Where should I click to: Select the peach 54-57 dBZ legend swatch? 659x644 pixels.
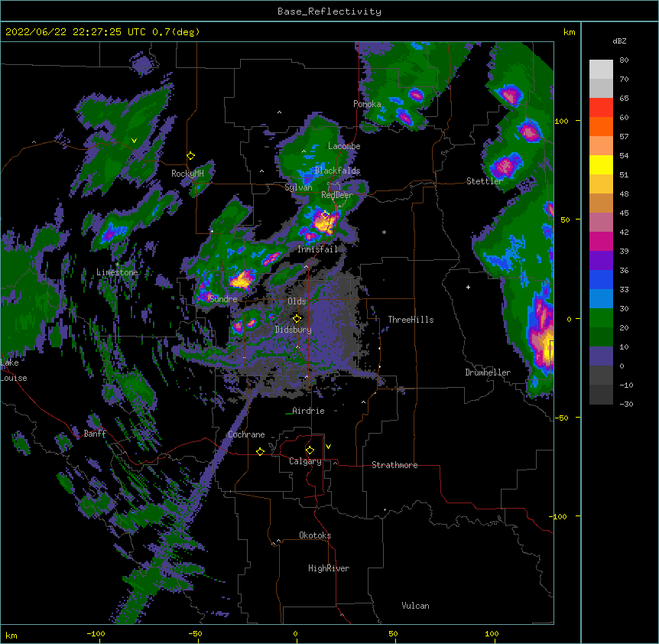click(x=601, y=146)
